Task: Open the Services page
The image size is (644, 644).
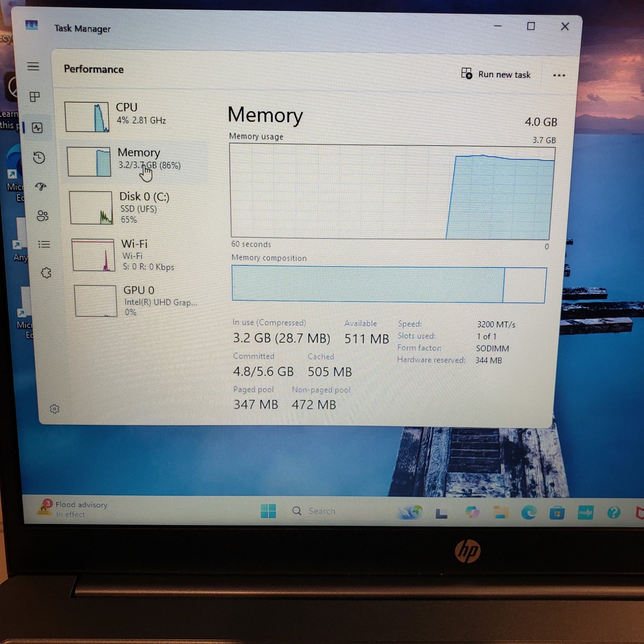Action: click(46, 272)
